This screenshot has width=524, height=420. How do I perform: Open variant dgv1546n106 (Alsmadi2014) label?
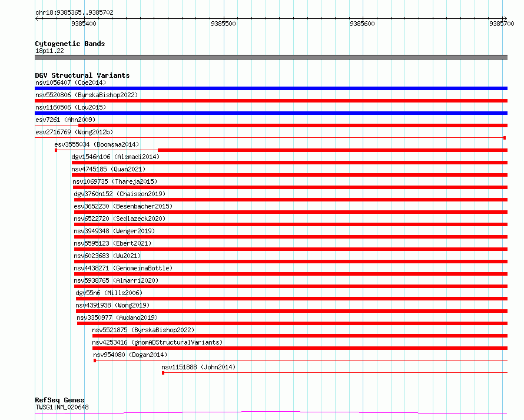[115, 157]
